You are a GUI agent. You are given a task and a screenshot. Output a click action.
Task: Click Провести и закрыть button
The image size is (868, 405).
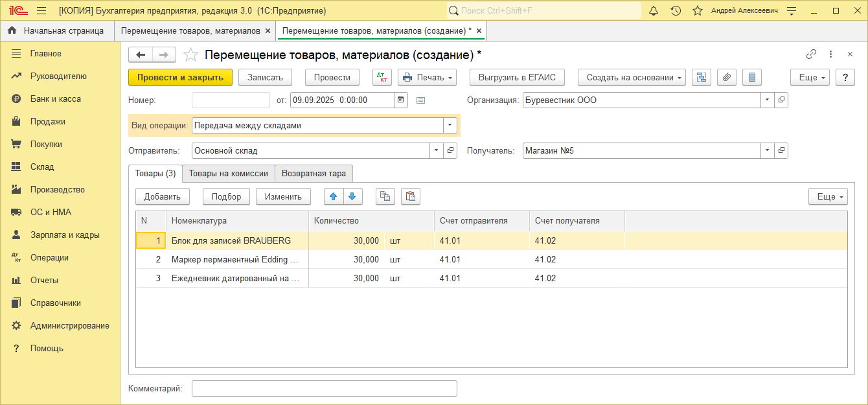[180, 77]
